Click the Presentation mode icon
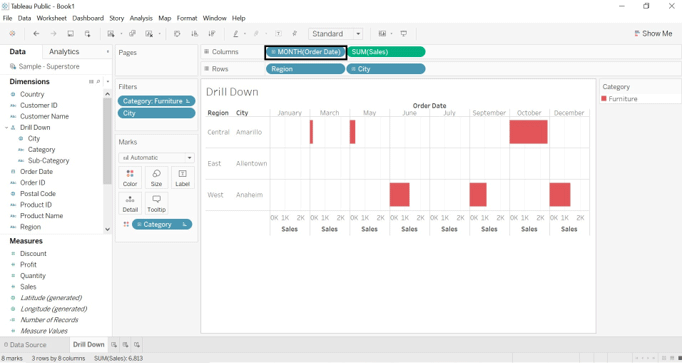 (x=404, y=33)
